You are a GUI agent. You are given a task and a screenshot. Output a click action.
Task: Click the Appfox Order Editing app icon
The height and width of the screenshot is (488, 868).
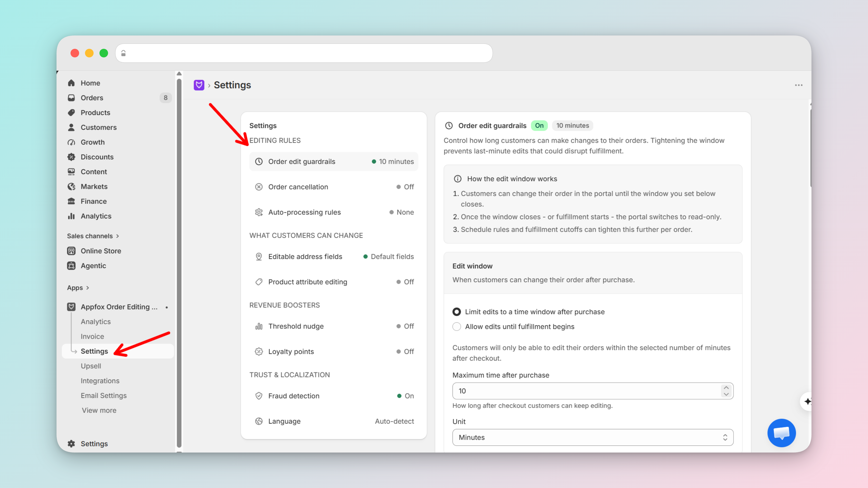pos(71,307)
